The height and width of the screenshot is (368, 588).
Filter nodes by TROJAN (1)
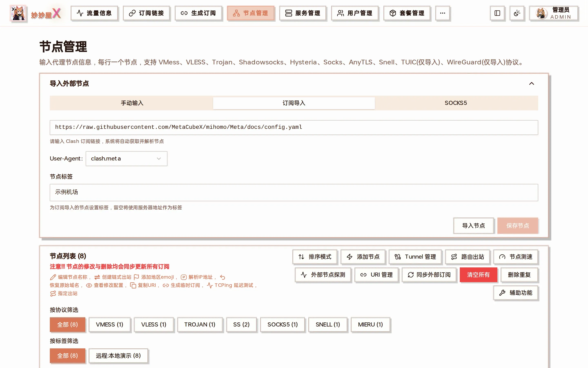pyautogui.click(x=200, y=324)
